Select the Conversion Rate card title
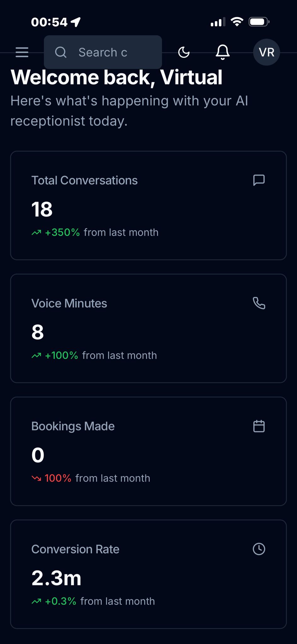The image size is (297, 644). (75, 549)
